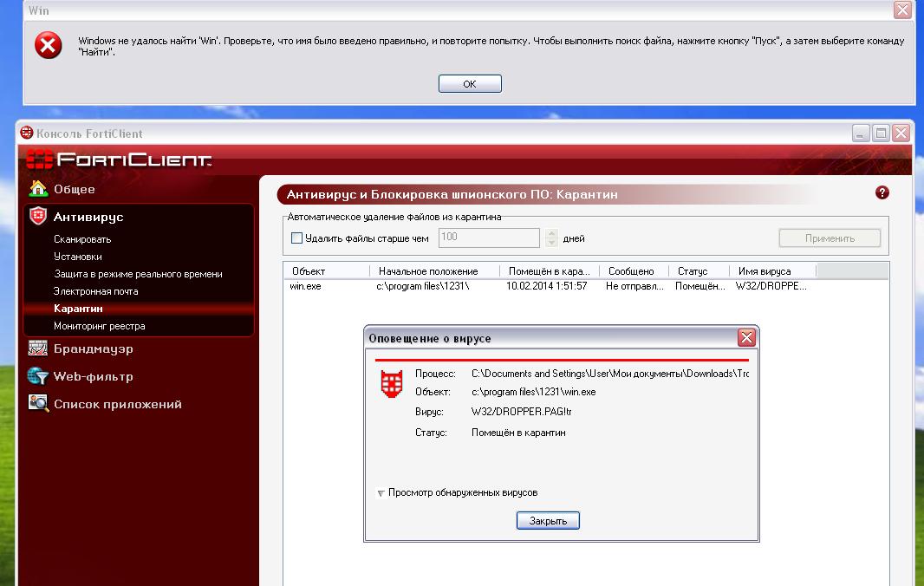Click the days field showing 100
The width and height of the screenshot is (924, 586).
click(489, 238)
